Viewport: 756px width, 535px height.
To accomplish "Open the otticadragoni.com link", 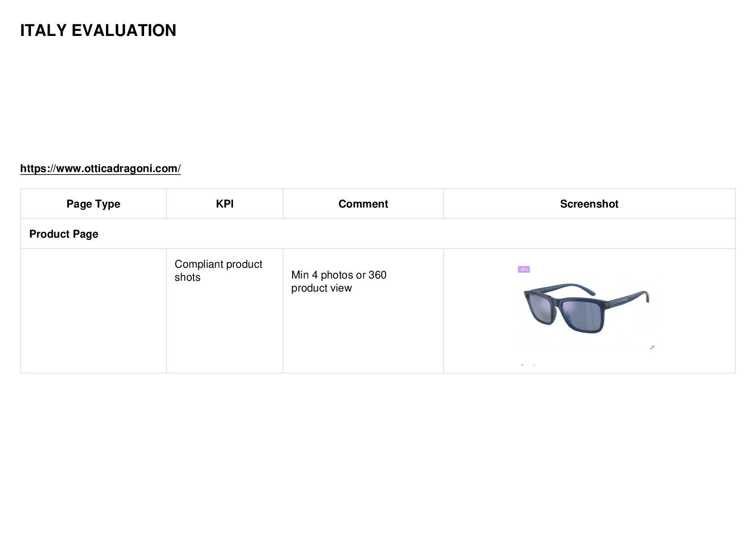I will tap(100, 168).
